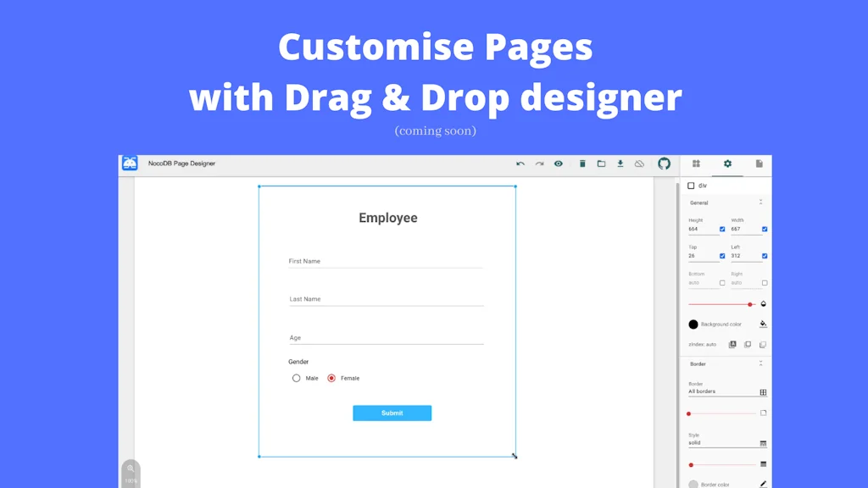Click the cloud-off icon in the toolbar
The width and height of the screenshot is (868, 488).
coord(640,164)
